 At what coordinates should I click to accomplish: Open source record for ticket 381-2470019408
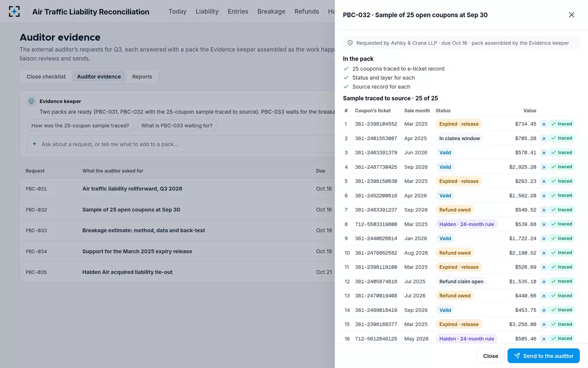pos(543,296)
